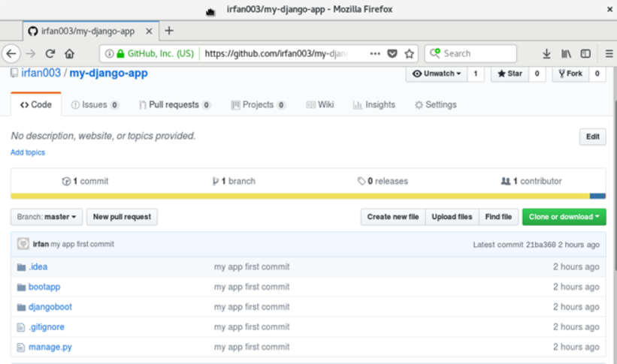The width and height of the screenshot is (617, 364).
Task: Click inside the Firefox Search box
Action: click(470, 53)
